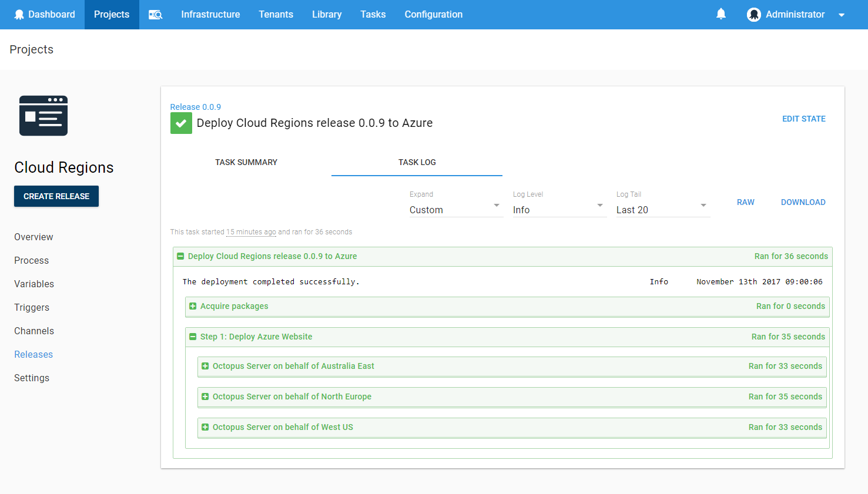Click the Cloud Regions project logo
868x494 pixels.
coord(43,116)
